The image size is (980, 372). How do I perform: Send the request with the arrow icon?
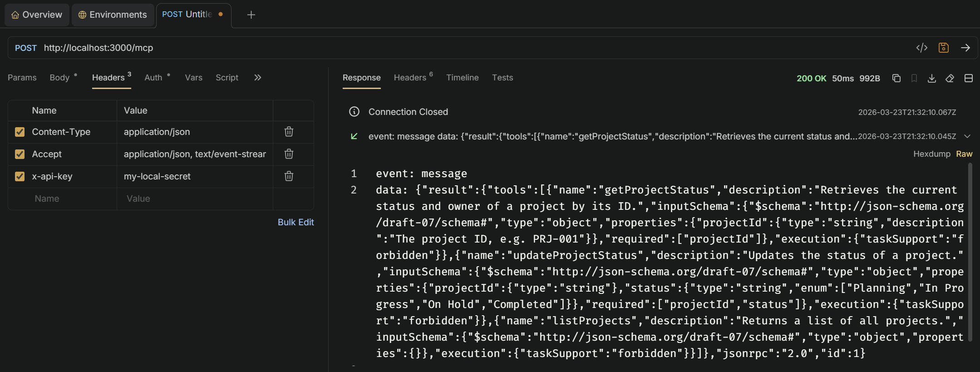tap(965, 48)
